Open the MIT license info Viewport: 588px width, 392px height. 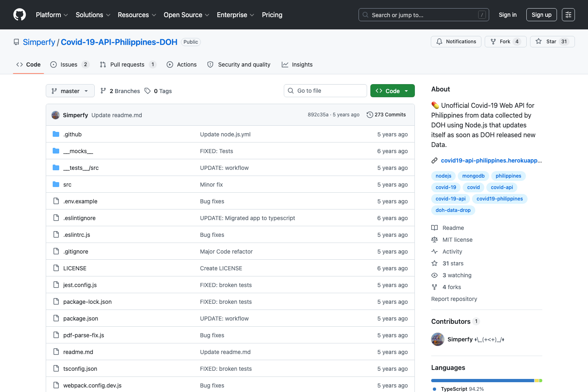[x=457, y=240]
